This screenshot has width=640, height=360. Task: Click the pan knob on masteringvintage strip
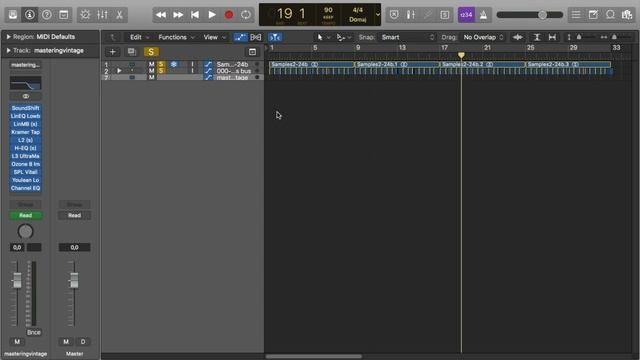(25, 231)
